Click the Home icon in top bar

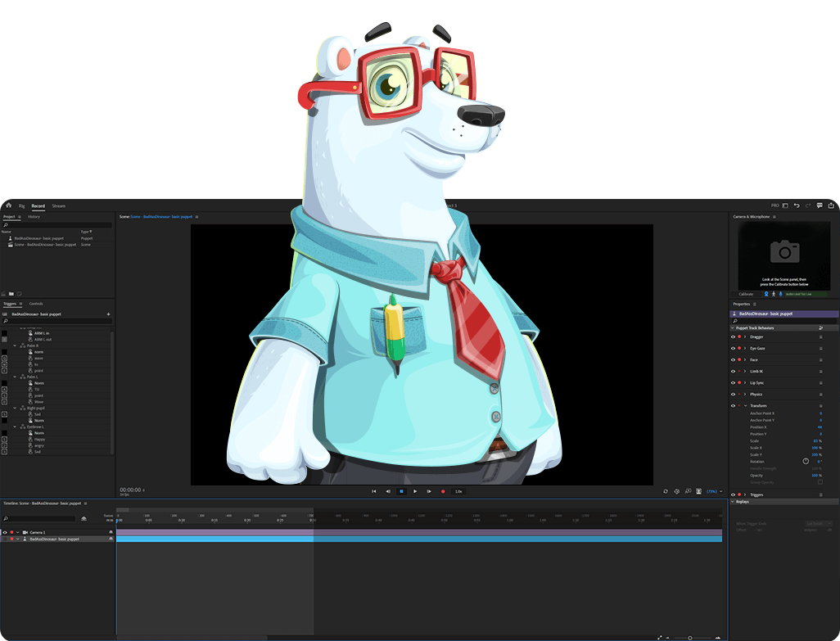pos(8,205)
